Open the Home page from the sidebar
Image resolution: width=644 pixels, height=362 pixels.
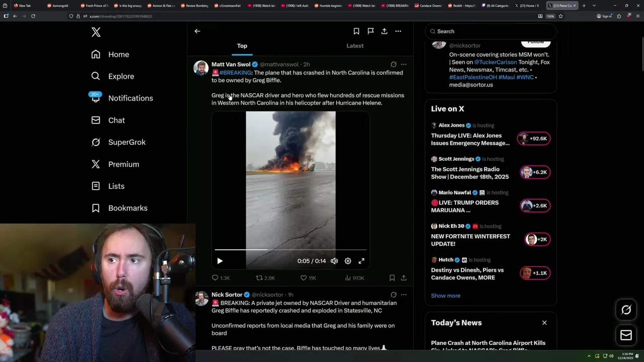point(110,54)
